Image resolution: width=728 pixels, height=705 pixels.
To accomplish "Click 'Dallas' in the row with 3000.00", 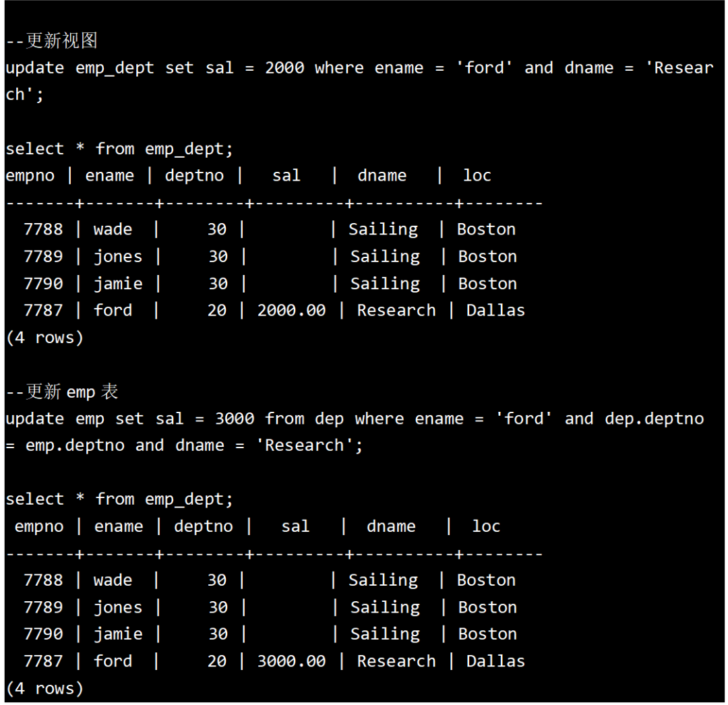I will (x=495, y=661).
